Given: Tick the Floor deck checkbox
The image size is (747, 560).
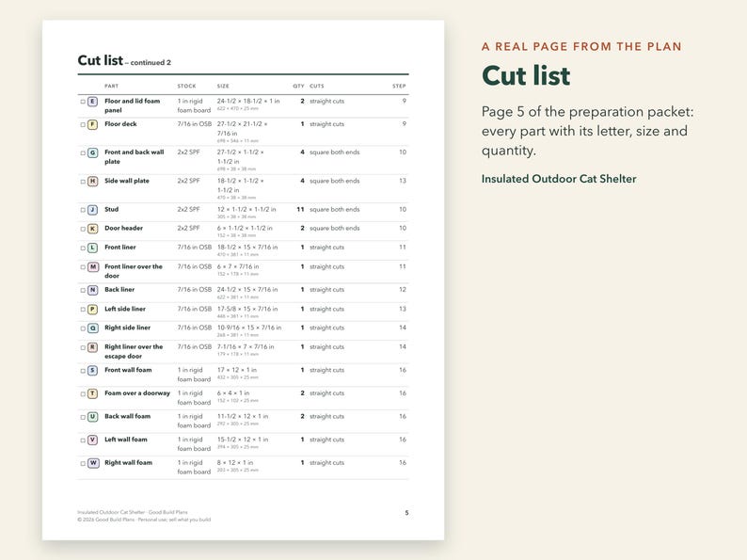Looking at the screenshot, I should click(x=83, y=124).
